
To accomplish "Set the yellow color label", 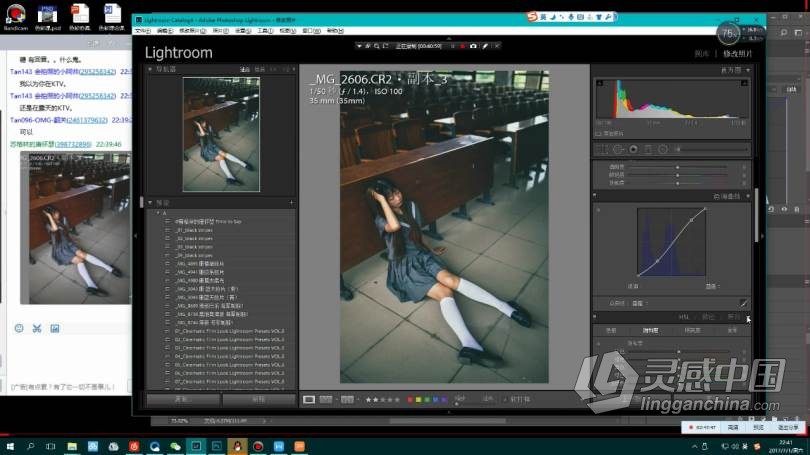I will pos(418,399).
